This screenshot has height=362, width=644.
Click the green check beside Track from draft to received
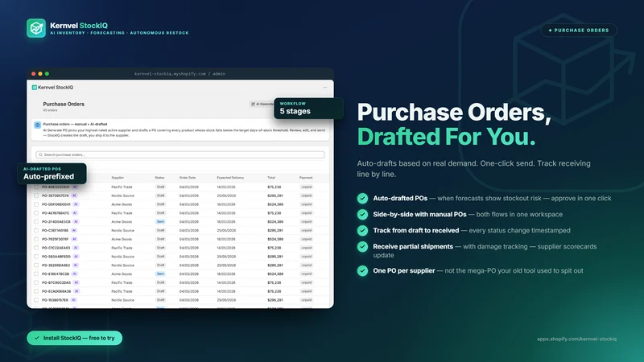(362, 230)
